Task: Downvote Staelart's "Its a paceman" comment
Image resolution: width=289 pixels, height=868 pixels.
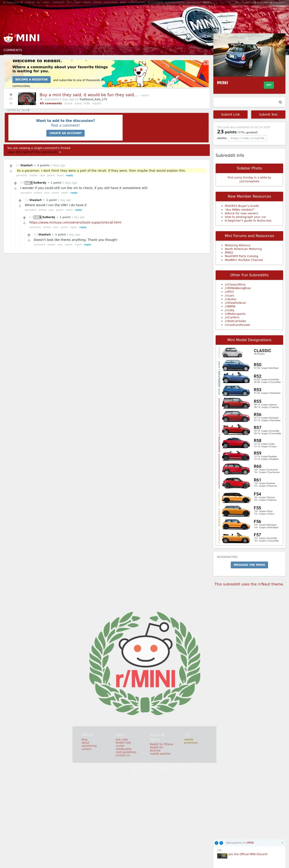Action: 11,171
